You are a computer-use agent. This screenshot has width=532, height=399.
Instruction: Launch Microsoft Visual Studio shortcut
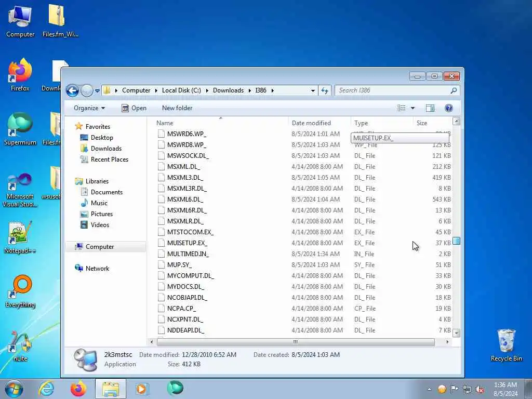point(20,190)
